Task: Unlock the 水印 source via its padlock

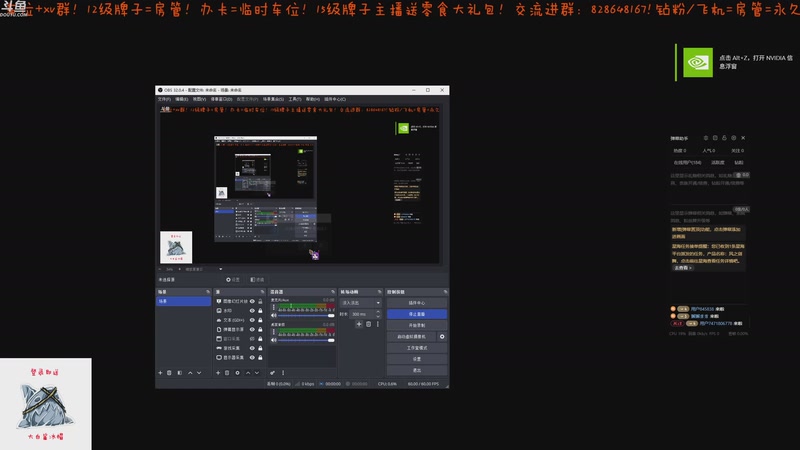Action: (260, 310)
